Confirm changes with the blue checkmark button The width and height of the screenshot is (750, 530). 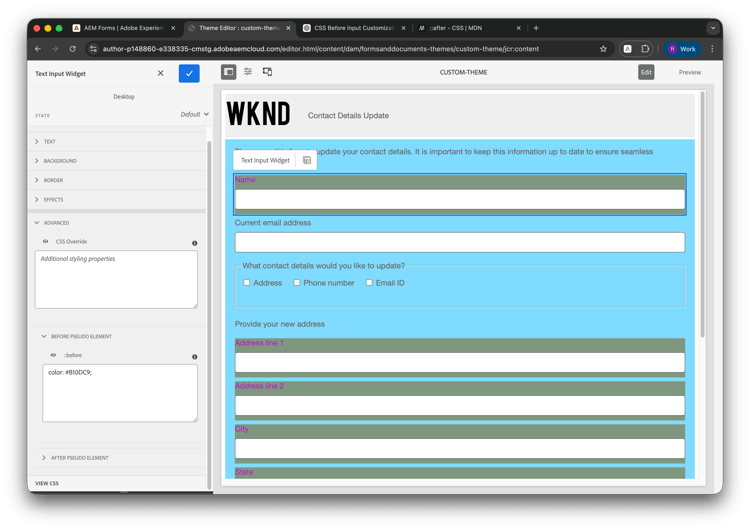click(189, 73)
